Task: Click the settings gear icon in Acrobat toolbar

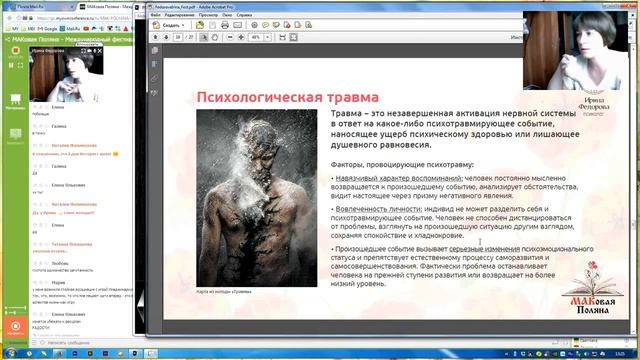Action: pos(254,25)
